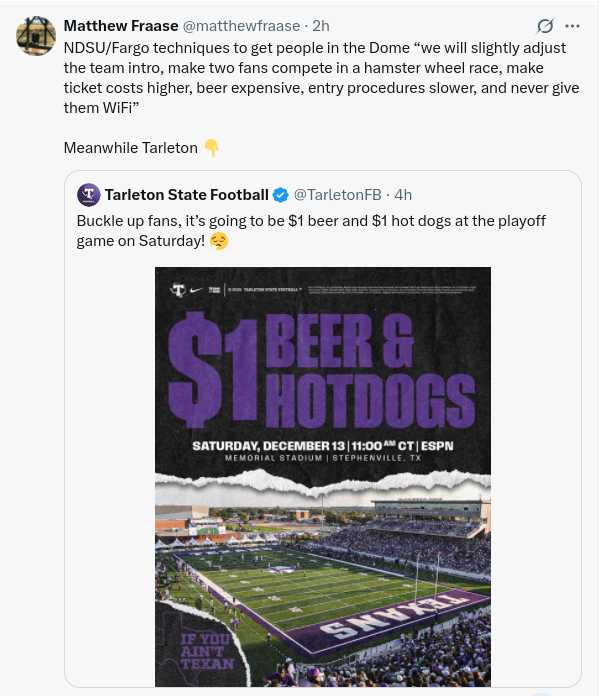
Task: Click the Grok explain post icon
Action: [x=545, y=26]
